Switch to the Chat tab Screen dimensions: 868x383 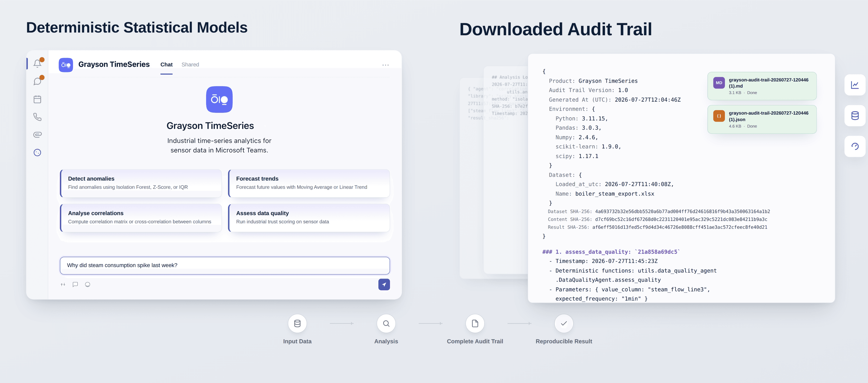coord(166,65)
